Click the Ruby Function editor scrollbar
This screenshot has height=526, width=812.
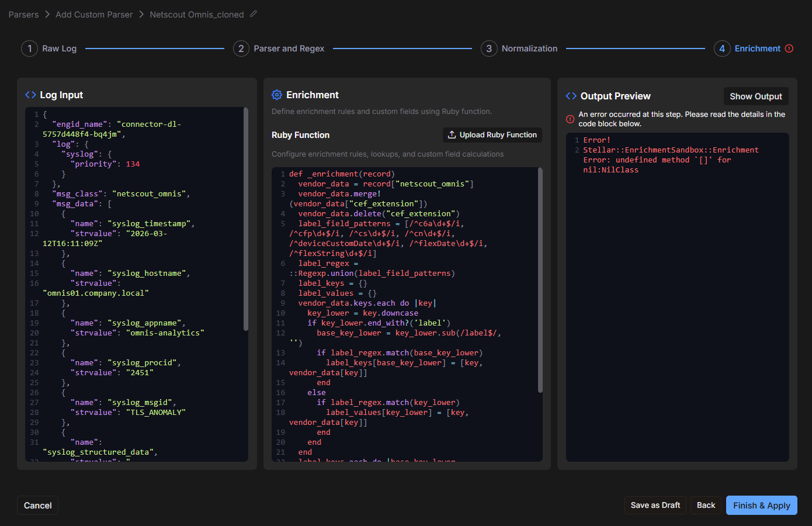[540, 281]
